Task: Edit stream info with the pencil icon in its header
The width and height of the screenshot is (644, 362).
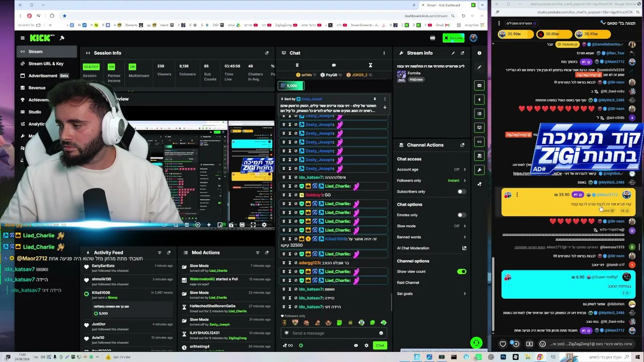Action: pyautogui.click(x=453, y=53)
